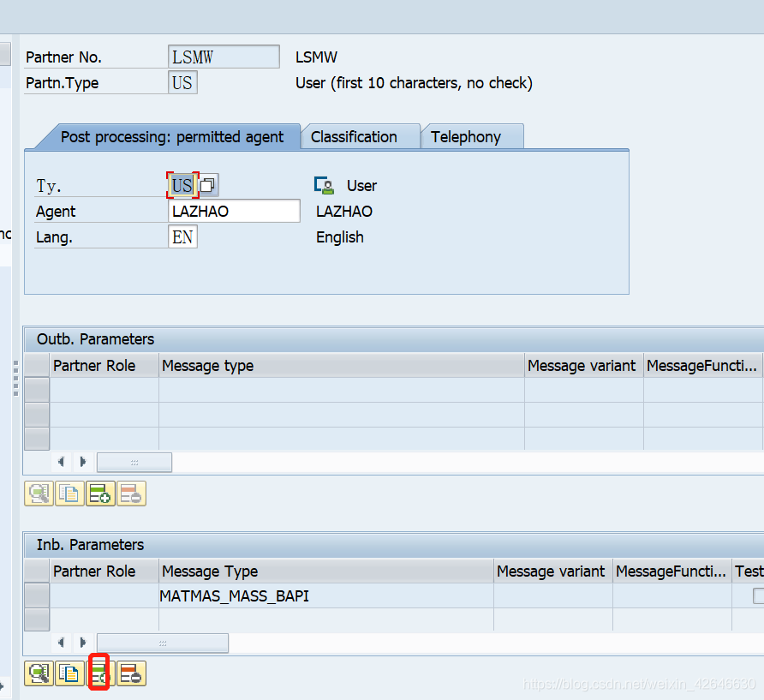Create inbound parameter icon

(99, 673)
